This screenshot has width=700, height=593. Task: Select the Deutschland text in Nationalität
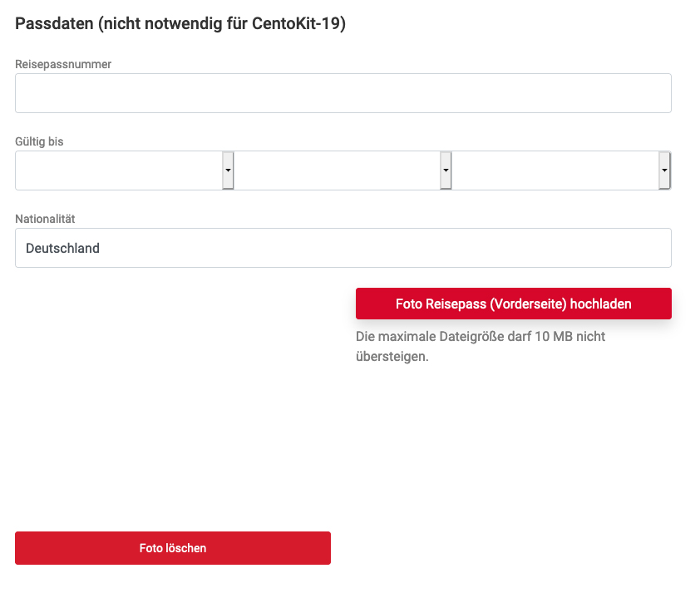tap(62, 249)
